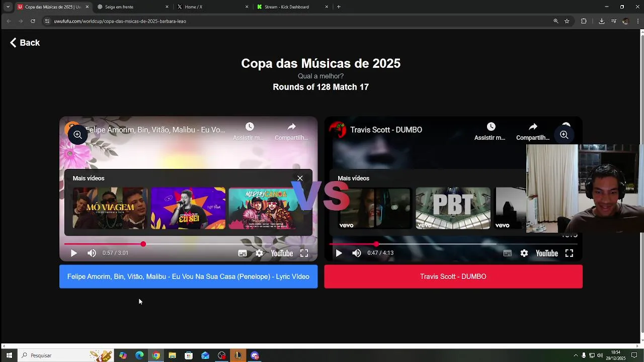
Task: Open League of Legends taskbar icon
Action: point(238,355)
